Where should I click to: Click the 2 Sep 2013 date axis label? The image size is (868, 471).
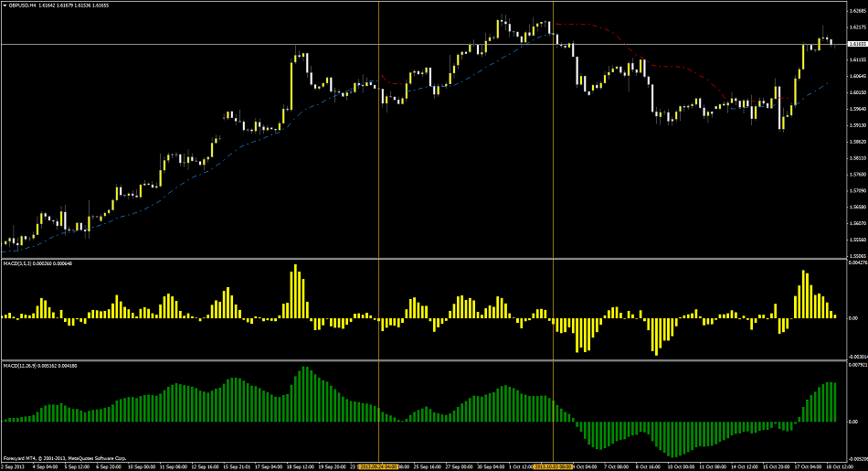click(x=13, y=466)
